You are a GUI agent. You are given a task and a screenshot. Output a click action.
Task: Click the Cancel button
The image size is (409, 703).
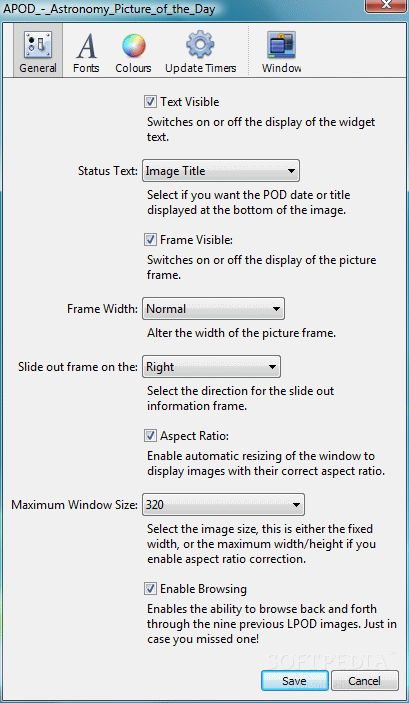[365, 681]
